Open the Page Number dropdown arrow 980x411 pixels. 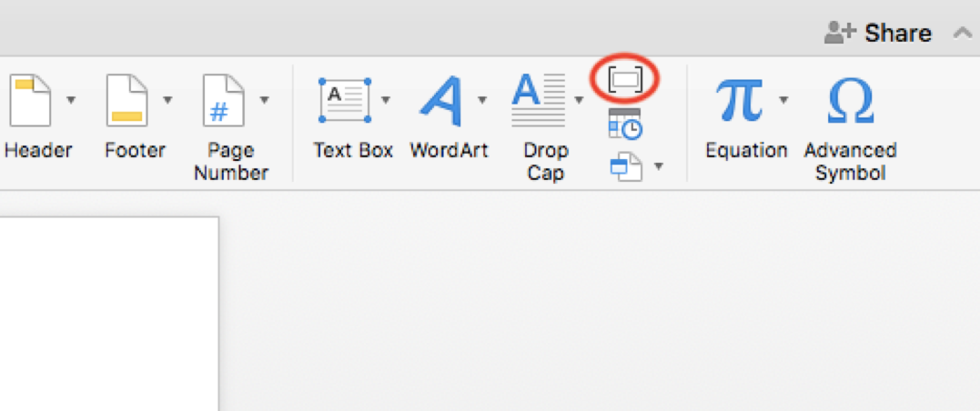[265, 100]
